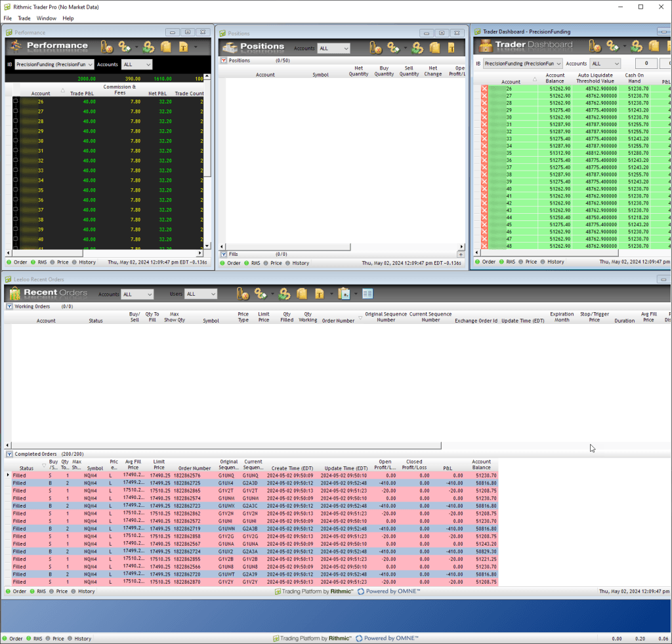This screenshot has height=644, width=672.
Task: Open the Accounts ALL dropdown in Trader Dashboard
Action: (x=605, y=64)
